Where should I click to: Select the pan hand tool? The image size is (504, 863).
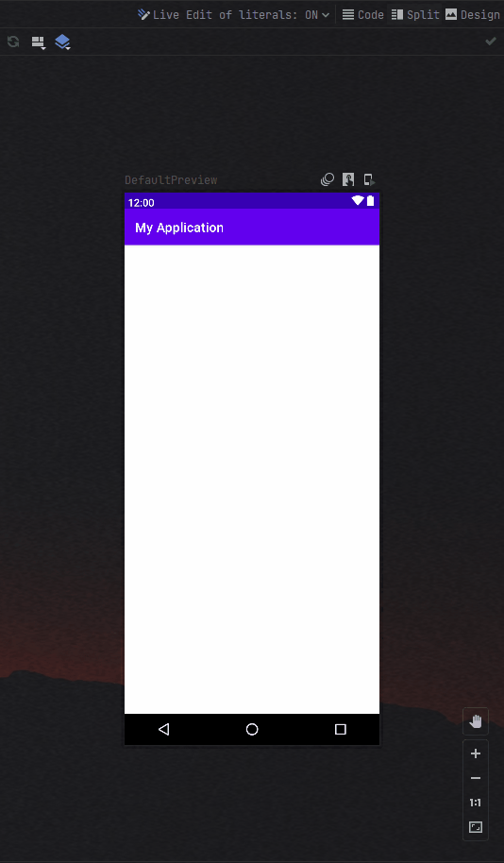click(x=476, y=721)
